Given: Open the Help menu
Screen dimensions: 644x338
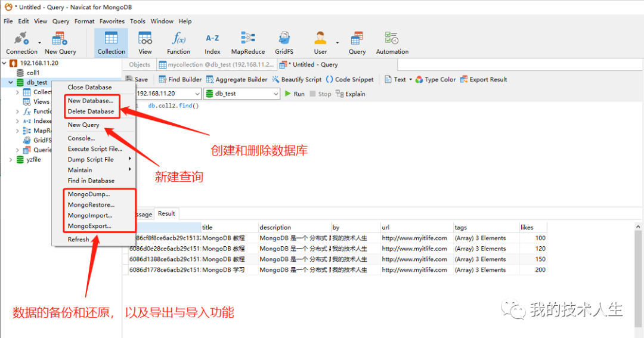Looking at the screenshot, I should 185,21.
